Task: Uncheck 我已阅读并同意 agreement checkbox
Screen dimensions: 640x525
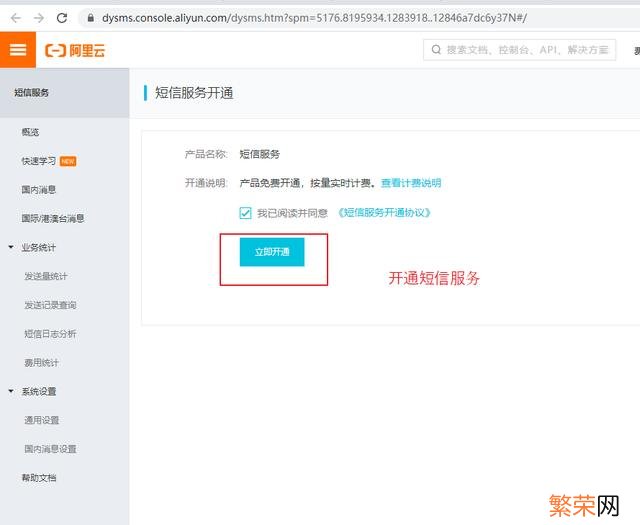Action: [245, 213]
